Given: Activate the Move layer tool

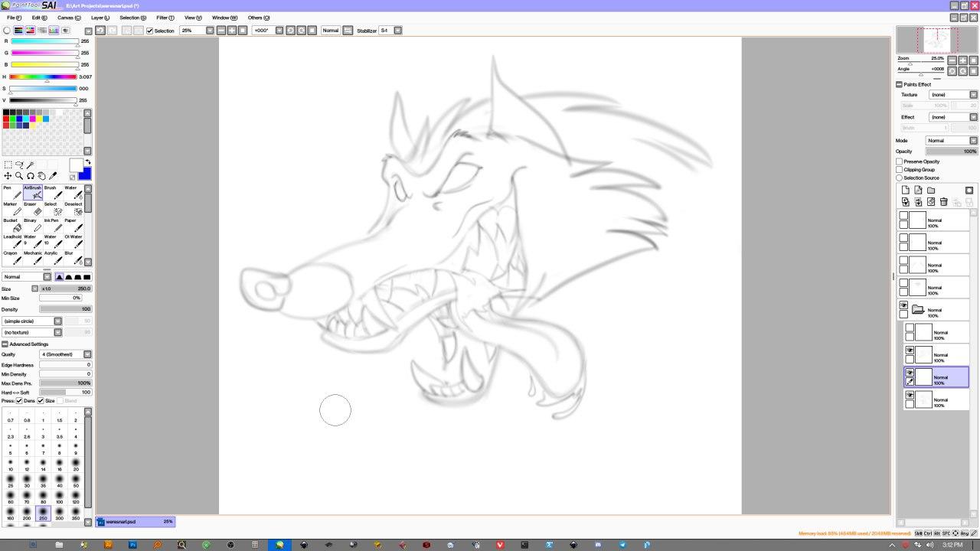Looking at the screenshot, I should (x=8, y=176).
